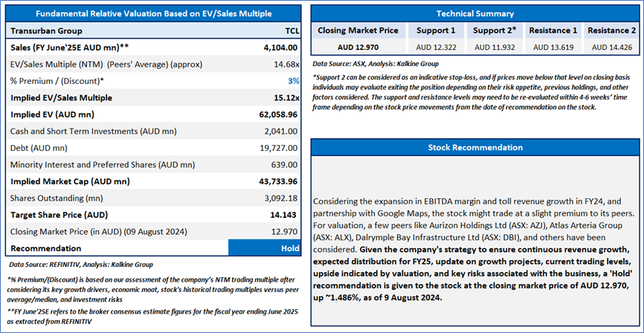The image size is (644, 333).
Task: Click the Resistance 2 value 'AUD 14.426'
Action: pos(611,48)
